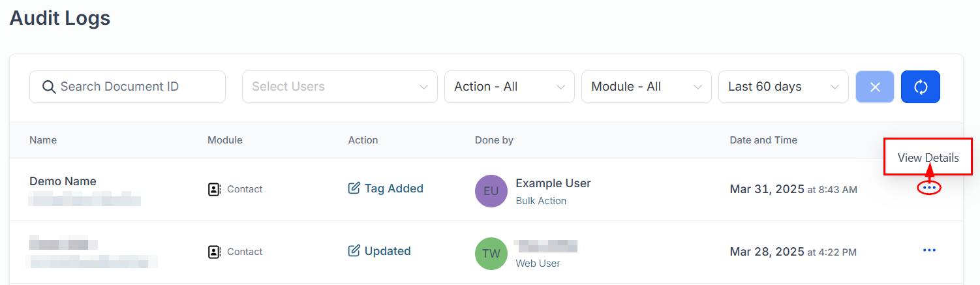Click the Updated action edit icon
Screen dimensions: 980x285
pyautogui.click(x=354, y=251)
